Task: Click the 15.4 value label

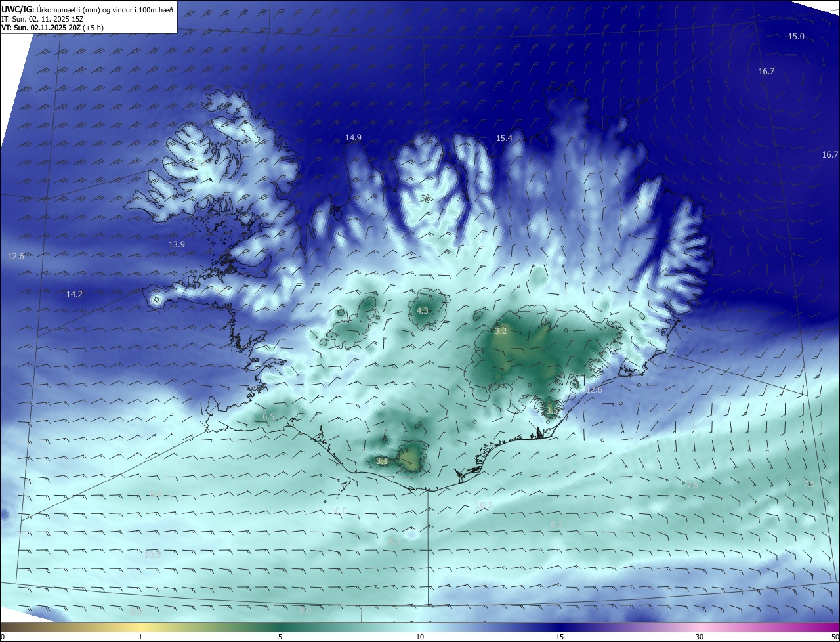Action: (504, 138)
